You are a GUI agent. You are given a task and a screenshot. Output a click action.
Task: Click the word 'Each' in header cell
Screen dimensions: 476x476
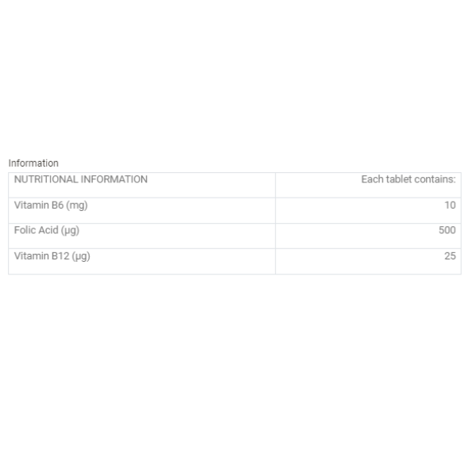372,179
